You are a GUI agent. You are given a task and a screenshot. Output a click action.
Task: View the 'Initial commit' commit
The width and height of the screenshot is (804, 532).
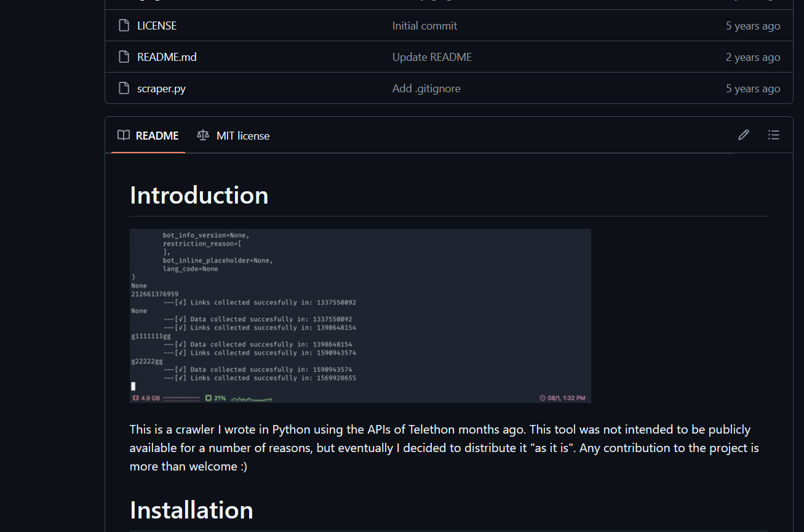click(424, 26)
